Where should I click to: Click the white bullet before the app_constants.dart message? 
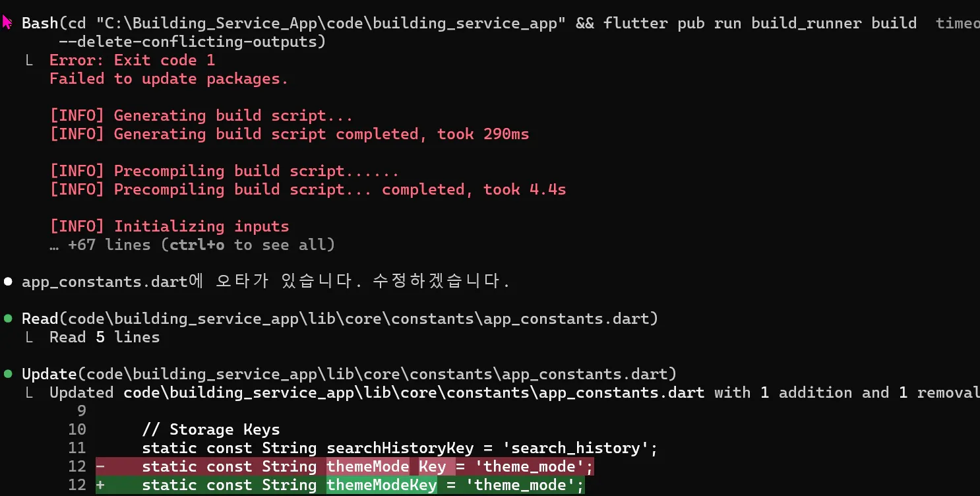8,282
